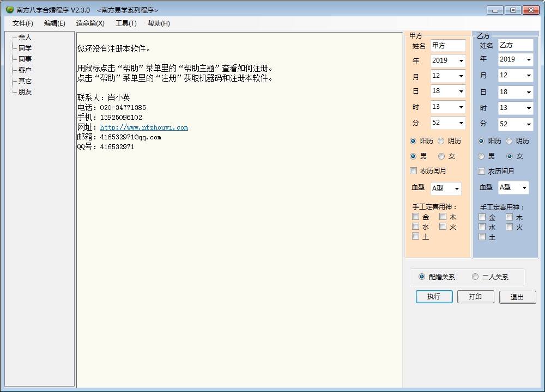545x392 pixels.
Task: Open the 帮助(H) menu
Action: pos(159,23)
